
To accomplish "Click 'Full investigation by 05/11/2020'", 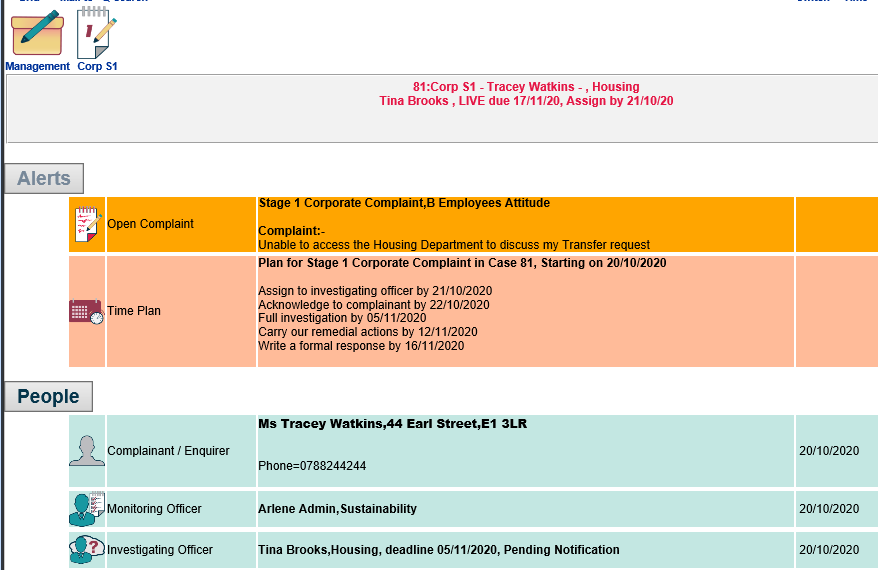I will (x=342, y=317).
